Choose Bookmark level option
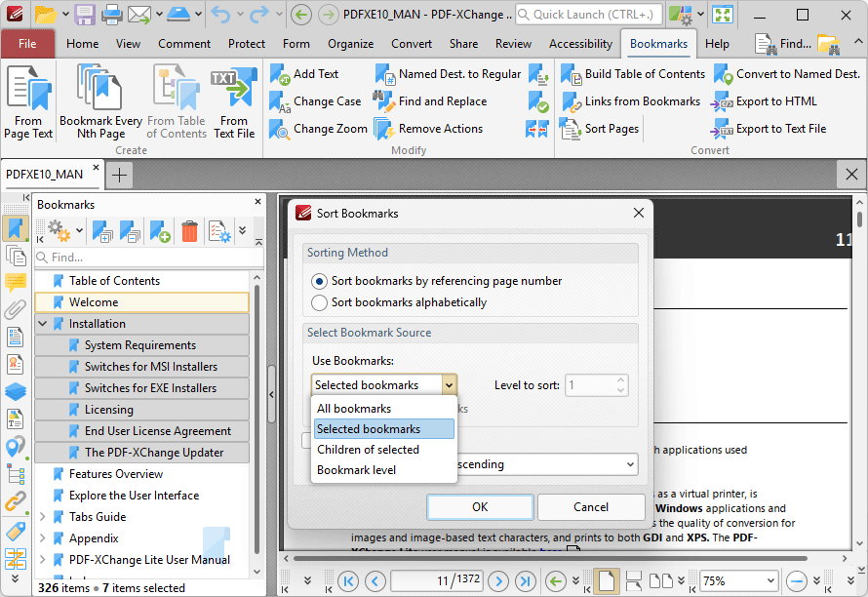The width and height of the screenshot is (868, 597). click(384, 470)
